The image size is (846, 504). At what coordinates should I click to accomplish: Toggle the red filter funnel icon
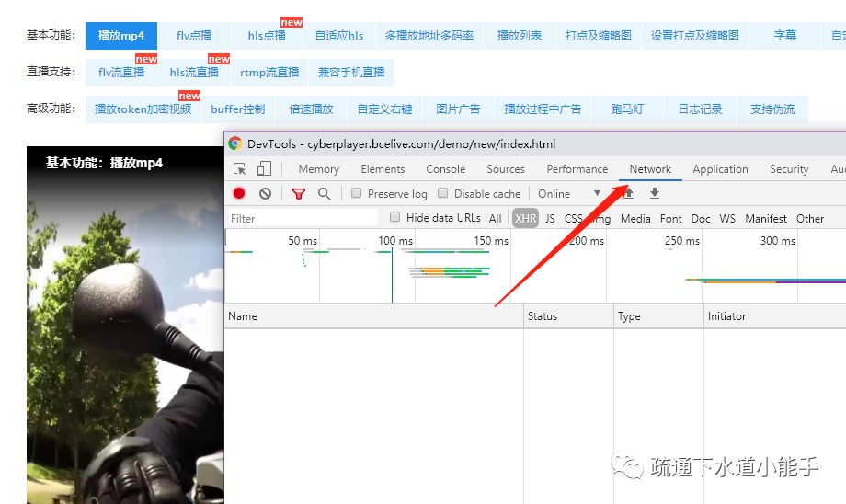(x=298, y=193)
